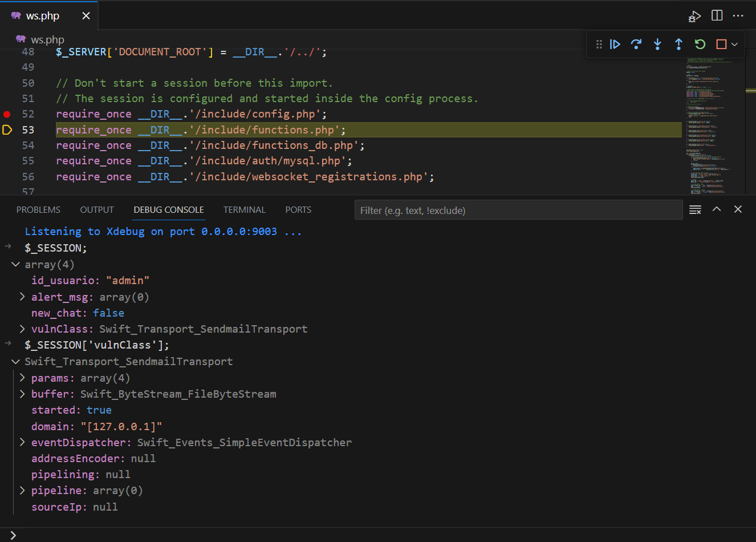Open the More Actions editor menu
756x542 pixels.
click(738, 15)
